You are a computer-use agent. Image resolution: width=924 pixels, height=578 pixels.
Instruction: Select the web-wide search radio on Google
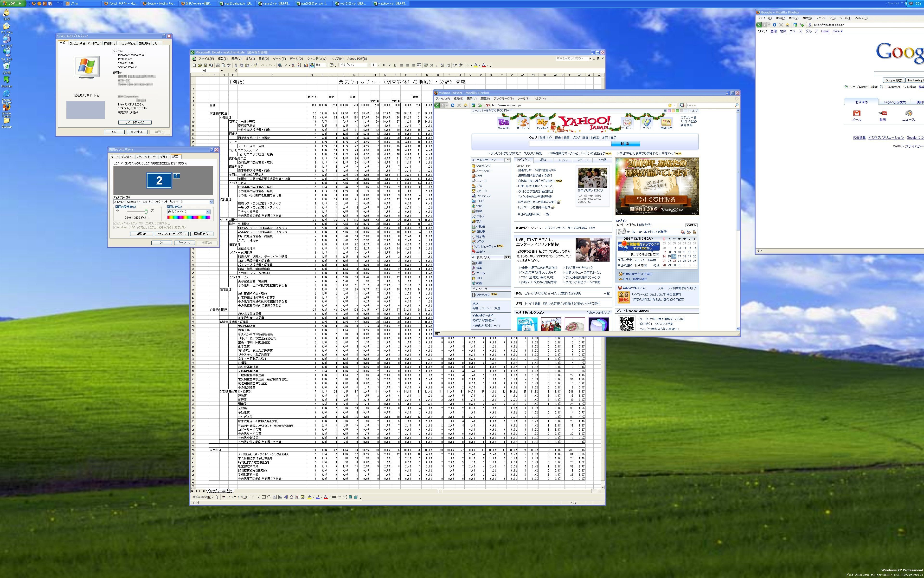847,87
